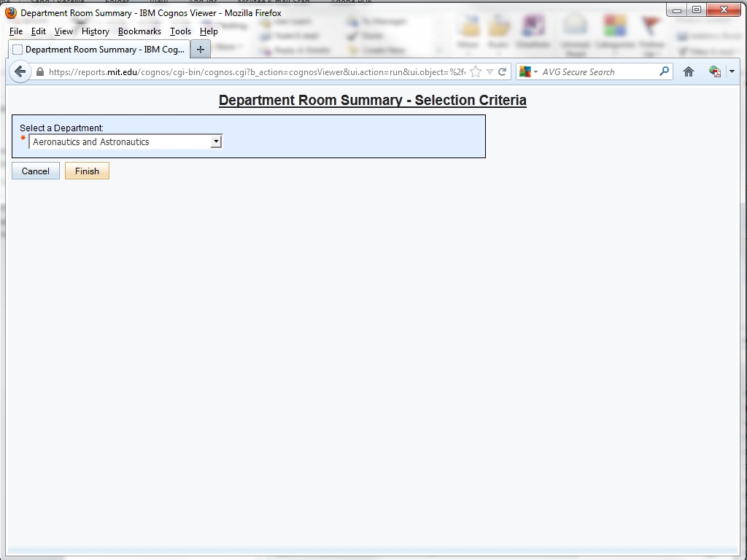Image resolution: width=747 pixels, height=560 pixels.
Task: Click the search magnifying glass icon
Action: [x=664, y=71]
